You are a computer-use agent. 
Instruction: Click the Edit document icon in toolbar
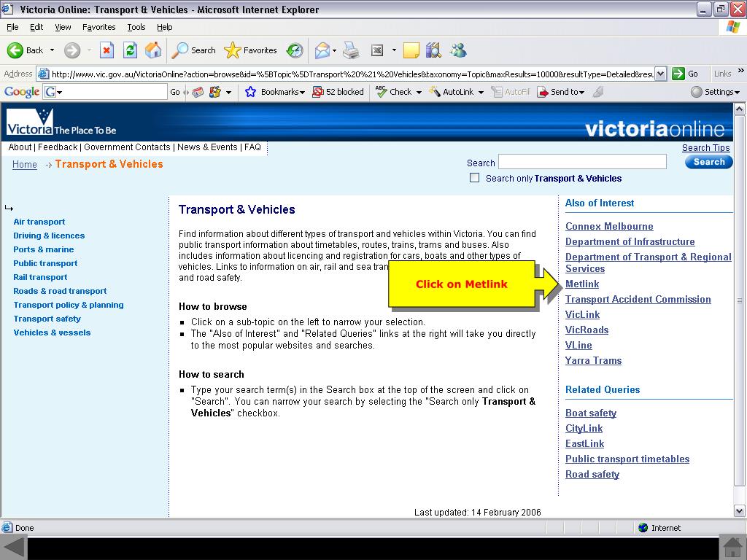pos(377,50)
